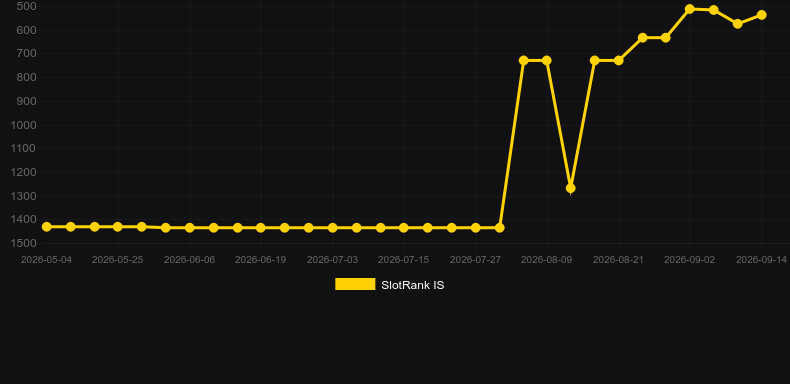Click the 2026-08-21 x-axis date label
790x384 pixels.
618,260
